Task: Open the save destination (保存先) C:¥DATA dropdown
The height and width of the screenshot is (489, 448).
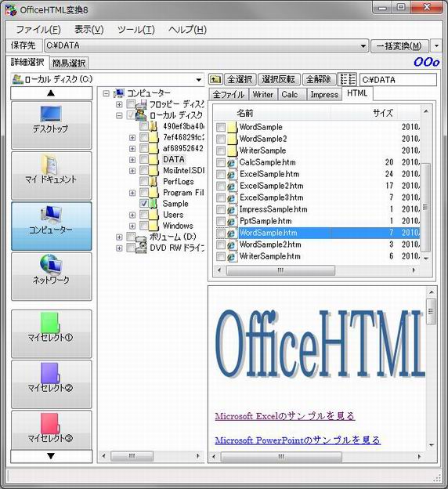Action: tap(363, 46)
